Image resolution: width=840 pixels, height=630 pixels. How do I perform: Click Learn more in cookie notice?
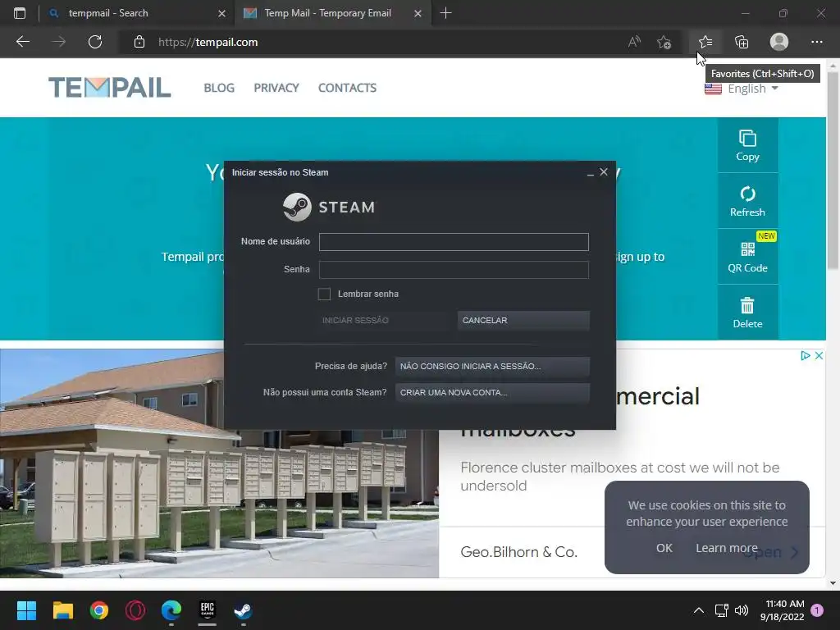[x=727, y=548]
